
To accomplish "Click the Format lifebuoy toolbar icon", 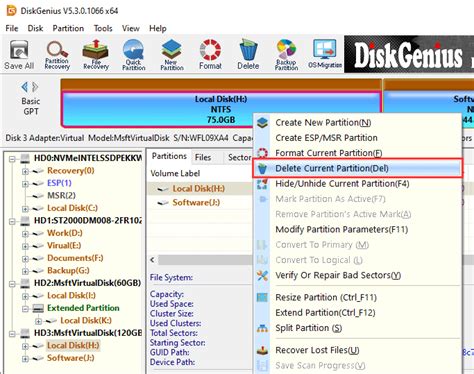I will (210, 54).
